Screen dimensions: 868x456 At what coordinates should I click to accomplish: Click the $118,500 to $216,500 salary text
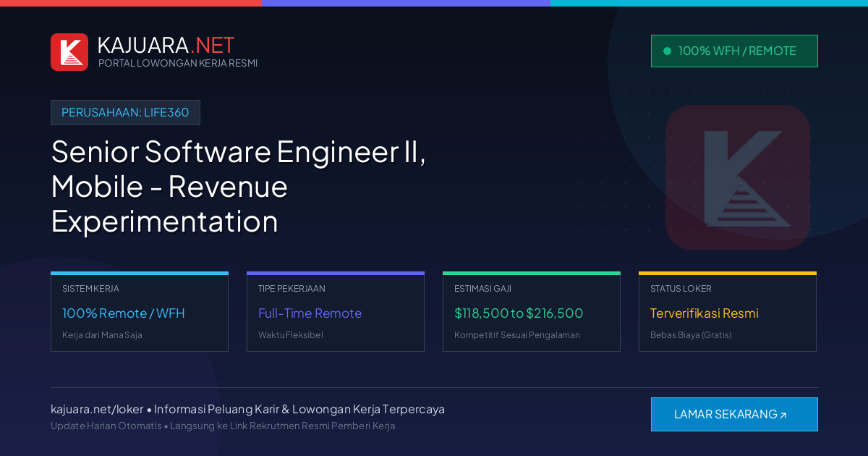pyautogui.click(x=519, y=313)
